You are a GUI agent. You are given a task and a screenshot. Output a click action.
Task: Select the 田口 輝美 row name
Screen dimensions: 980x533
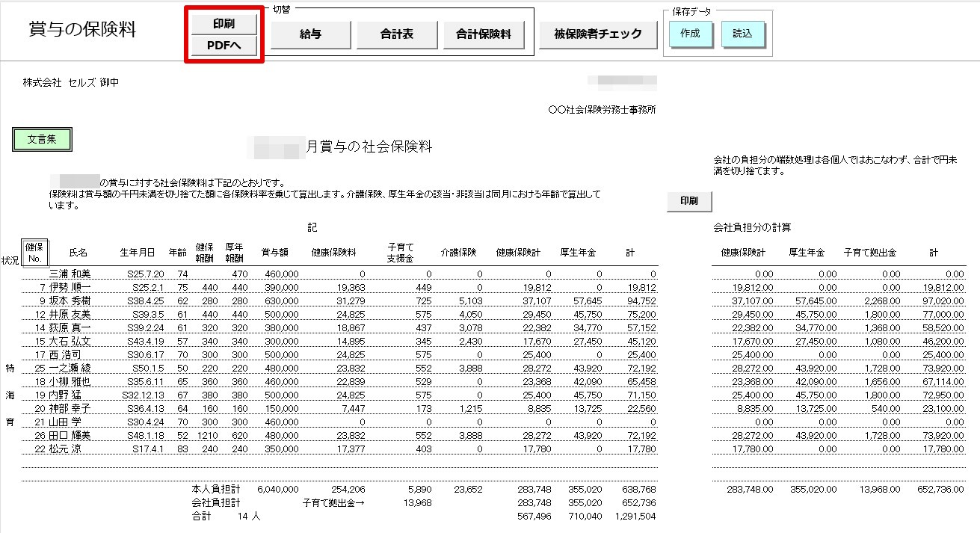point(70,436)
